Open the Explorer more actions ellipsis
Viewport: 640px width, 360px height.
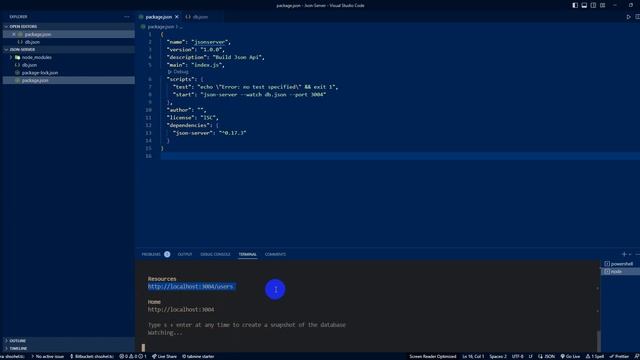click(x=127, y=17)
